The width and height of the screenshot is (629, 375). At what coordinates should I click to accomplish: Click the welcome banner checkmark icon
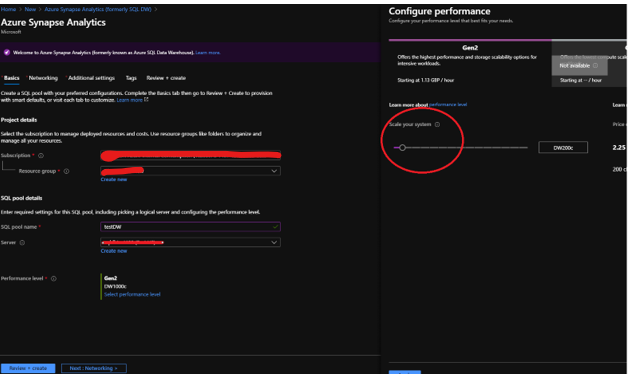(x=7, y=53)
